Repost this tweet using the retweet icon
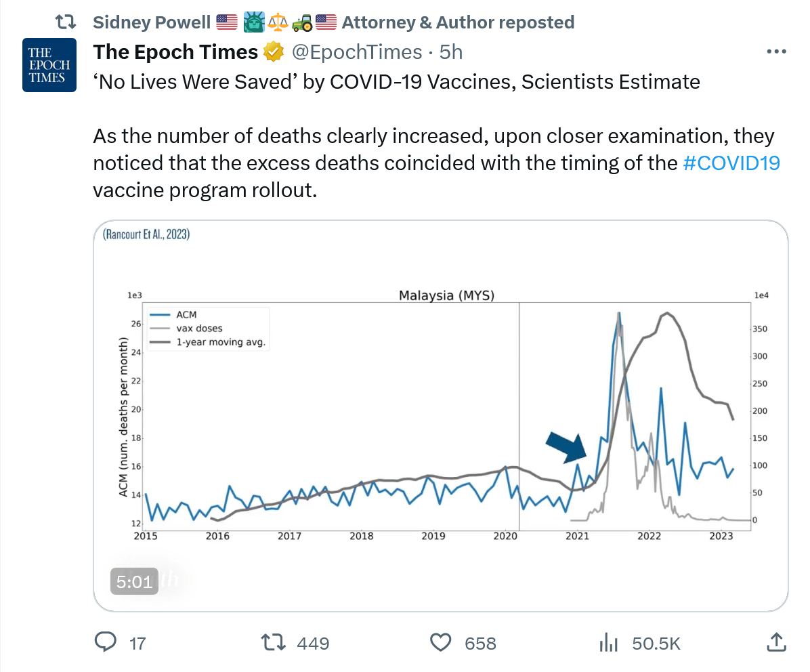Image resolution: width=810 pixels, height=672 pixels. point(275,642)
